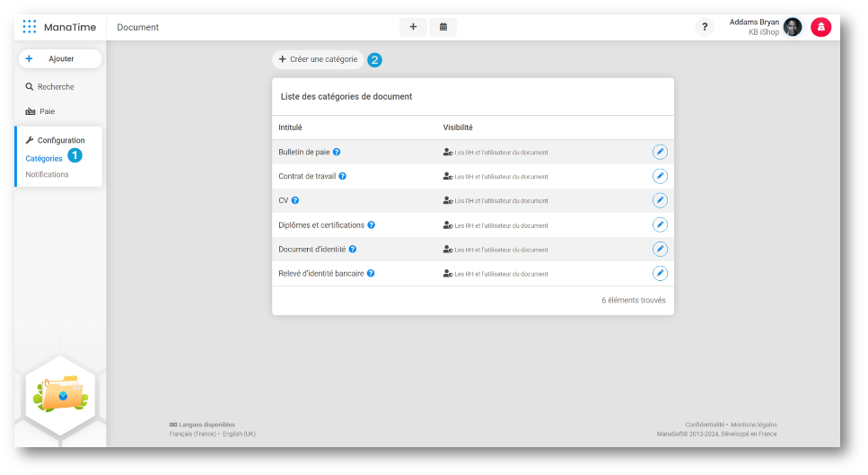Click Créer une catégorie button
The image size is (868, 475).
[319, 59]
